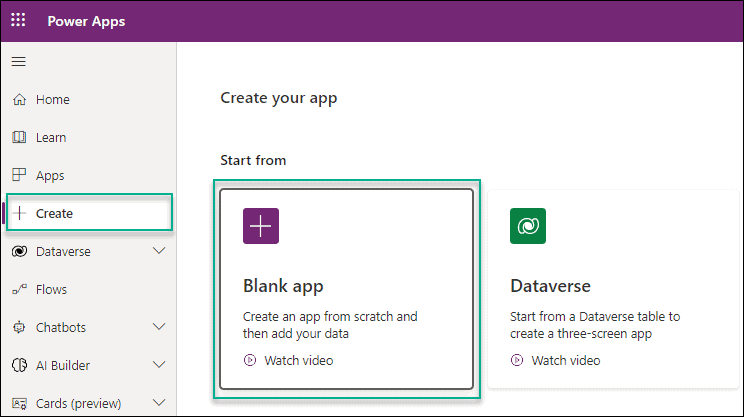Collapse the navigation with the hamburger icon
Screen dimensions: 744x417
pyautogui.click(x=19, y=62)
